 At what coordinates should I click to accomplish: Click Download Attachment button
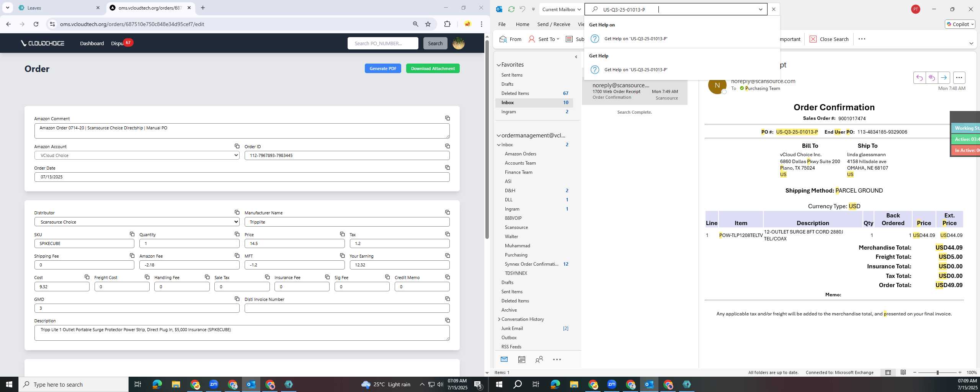click(433, 69)
